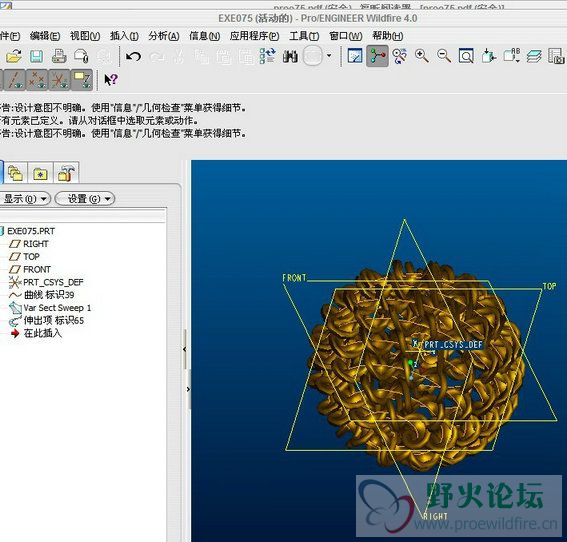Refit the model to the screen
Screen dimensions: 567x542
click(x=466, y=56)
